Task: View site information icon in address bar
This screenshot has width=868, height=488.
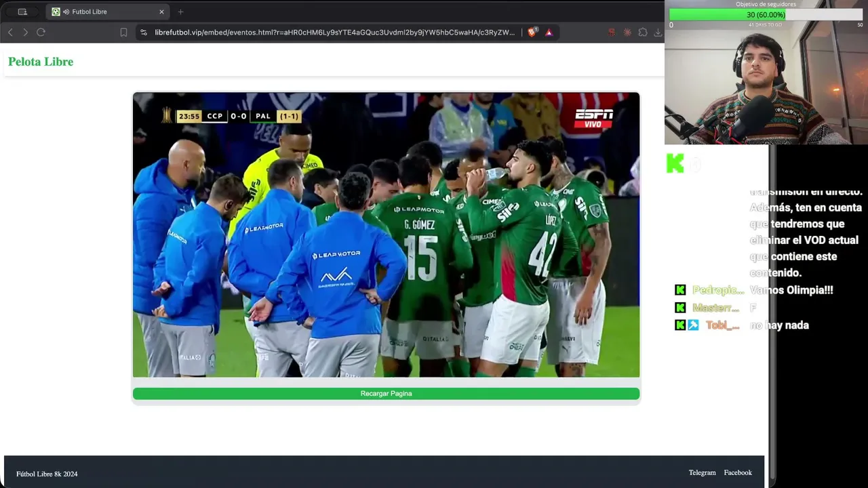Action: 143,32
